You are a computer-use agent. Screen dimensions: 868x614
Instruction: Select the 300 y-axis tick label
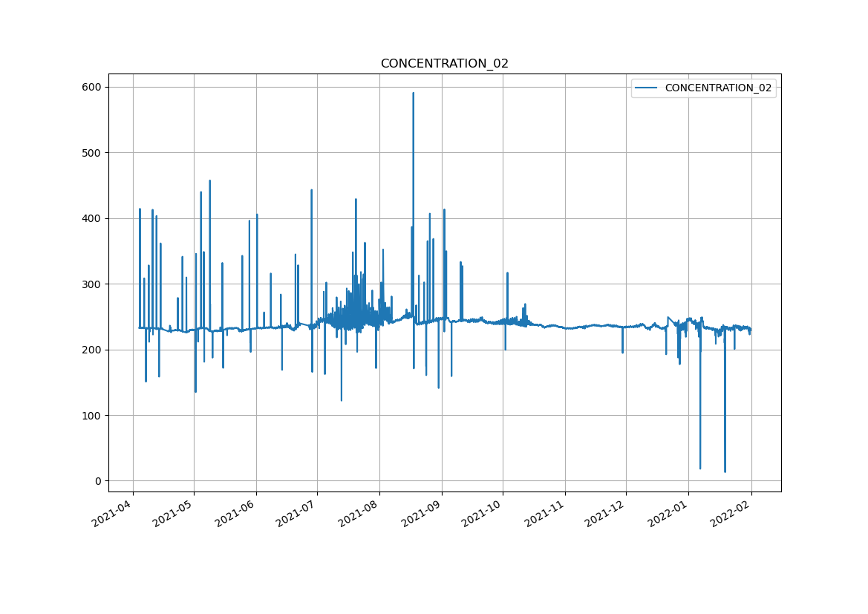click(92, 284)
